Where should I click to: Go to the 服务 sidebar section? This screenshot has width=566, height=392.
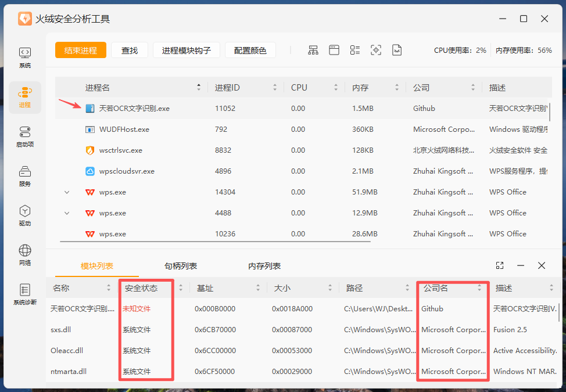25,176
